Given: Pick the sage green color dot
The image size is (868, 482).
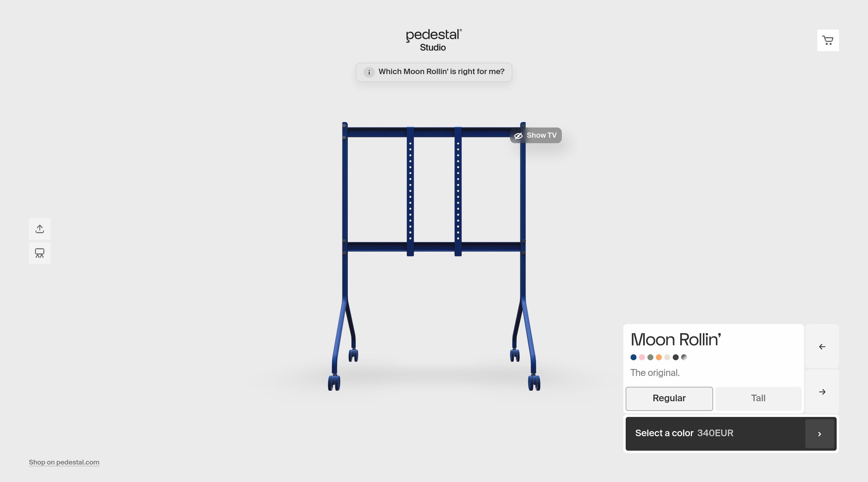Looking at the screenshot, I should [x=650, y=357].
